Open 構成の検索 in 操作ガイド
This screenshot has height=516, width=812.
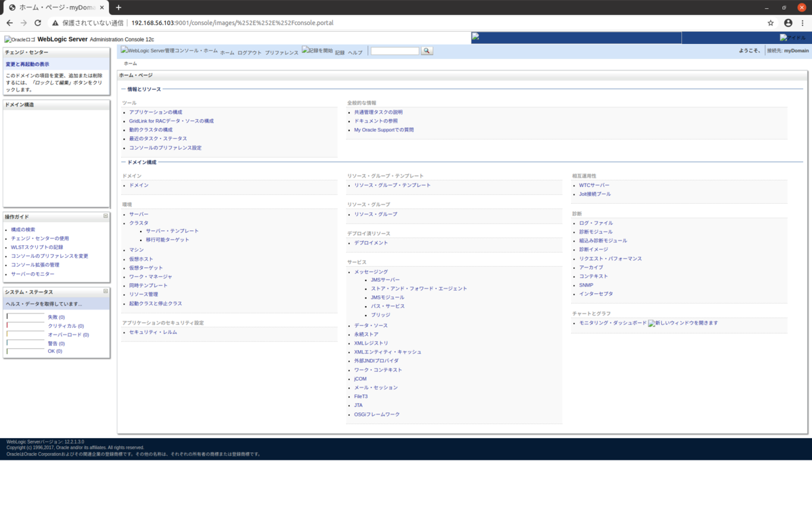pos(23,230)
